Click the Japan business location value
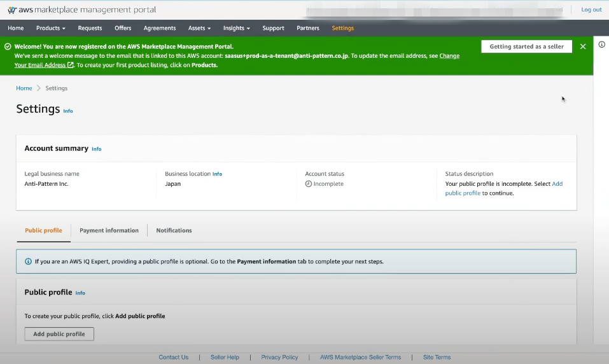The image size is (609, 364). click(172, 184)
